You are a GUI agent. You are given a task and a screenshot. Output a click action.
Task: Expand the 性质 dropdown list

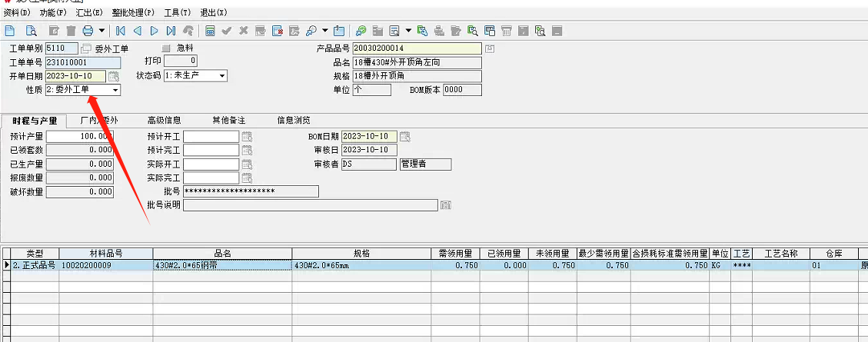(x=115, y=90)
